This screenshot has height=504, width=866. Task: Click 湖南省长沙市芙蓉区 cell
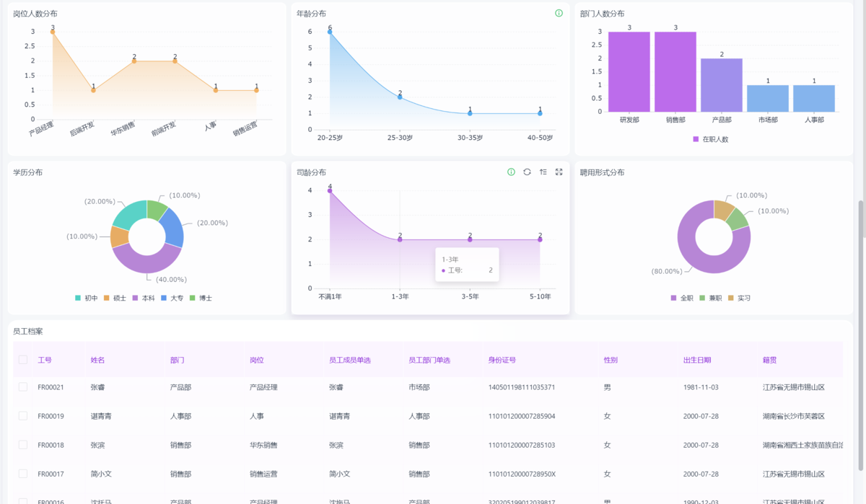[x=794, y=416]
